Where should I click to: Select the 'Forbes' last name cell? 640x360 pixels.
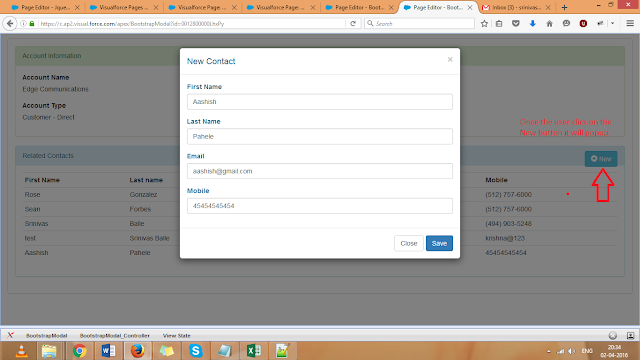pos(140,209)
